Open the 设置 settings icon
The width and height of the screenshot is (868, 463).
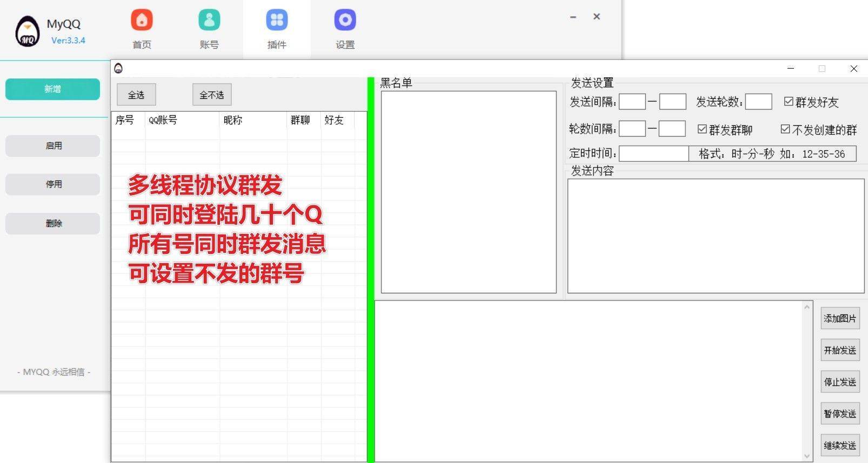(x=345, y=21)
